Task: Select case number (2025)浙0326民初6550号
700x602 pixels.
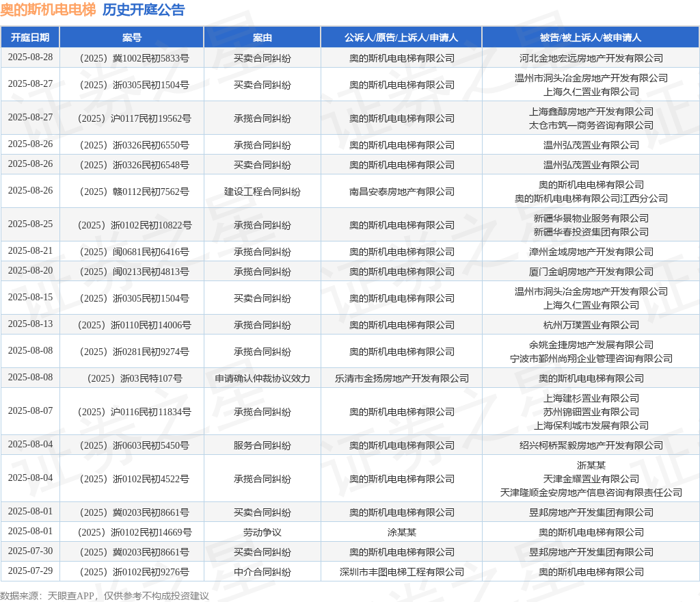Action: (x=134, y=145)
